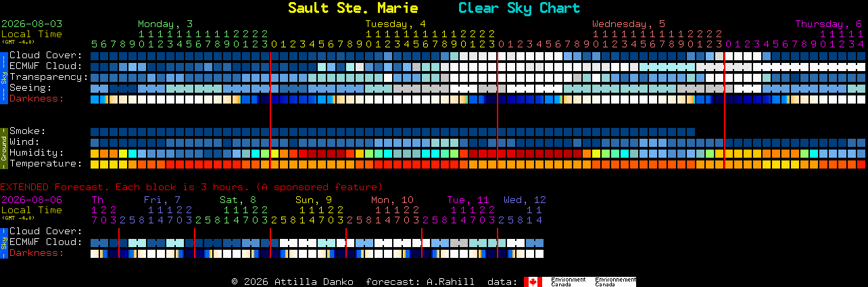The image size is (868, 287).
Task: Select the Transparency row label
Action: pyautogui.click(x=49, y=77)
